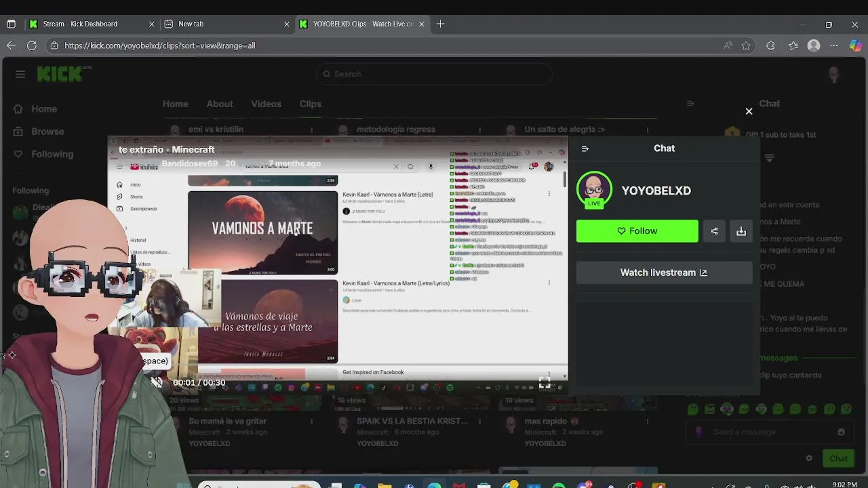The height and width of the screenshot is (488, 868).
Task: Start Read aloud from the address bar
Action: click(728, 45)
